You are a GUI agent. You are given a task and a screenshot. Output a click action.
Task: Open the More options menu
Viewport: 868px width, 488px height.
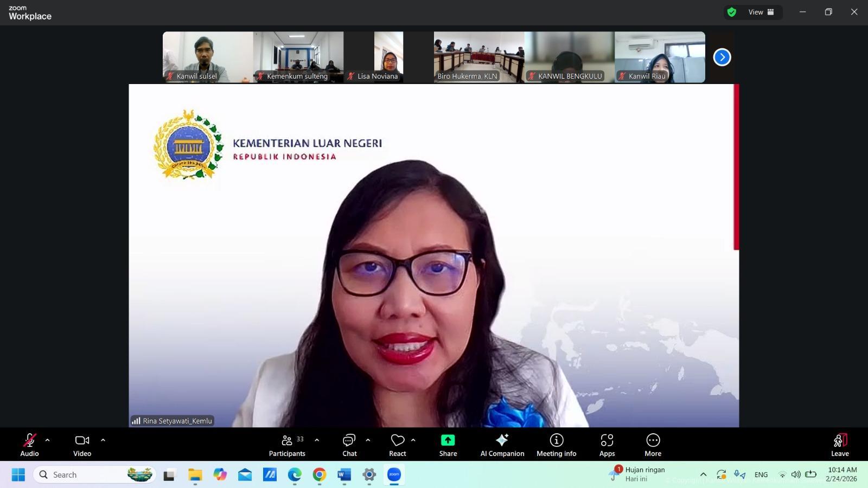653,445
